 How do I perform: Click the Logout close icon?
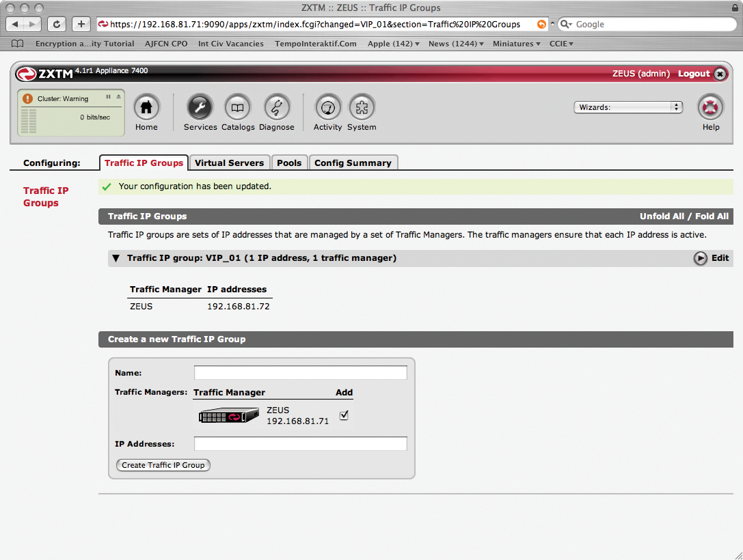pyautogui.click(x=720, y=74)
